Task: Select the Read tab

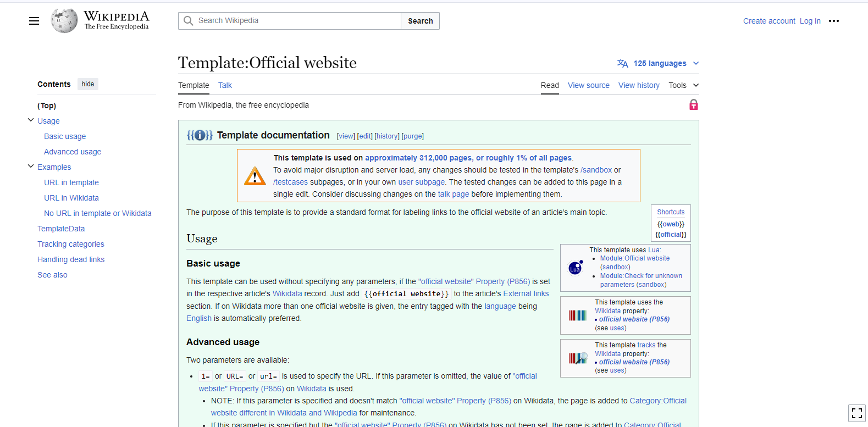Action: [550, 85]
